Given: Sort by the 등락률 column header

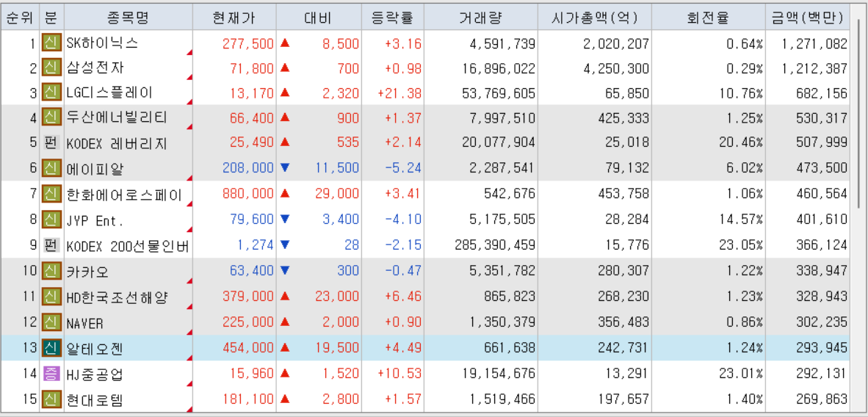Looking at the screenshot, I should [392, 18].
